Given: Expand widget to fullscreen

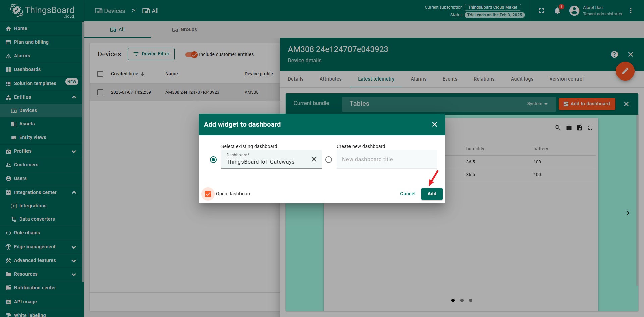Looking at the screenshot, I should coord(590,128).
